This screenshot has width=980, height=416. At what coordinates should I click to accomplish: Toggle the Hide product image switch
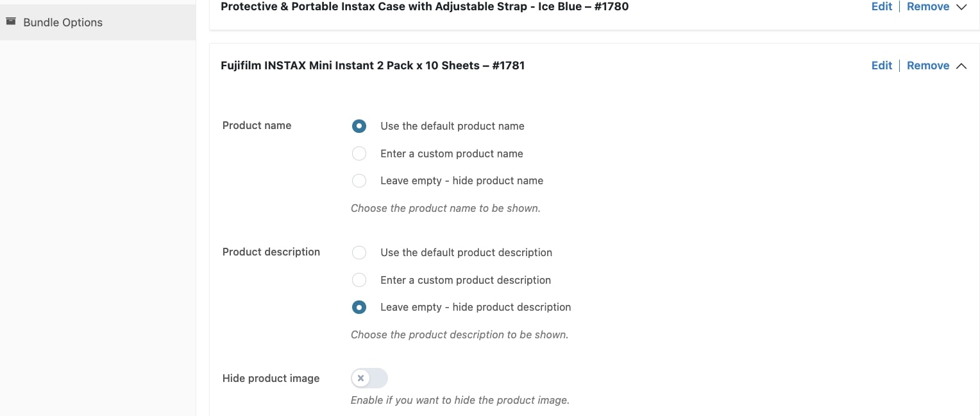click(x=369, y=378)
